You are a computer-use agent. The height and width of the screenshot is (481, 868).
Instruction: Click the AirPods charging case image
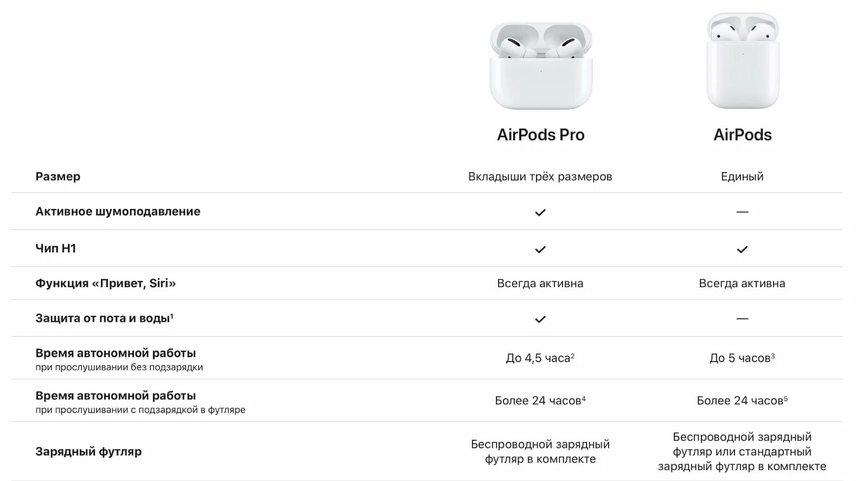[743, 61]
